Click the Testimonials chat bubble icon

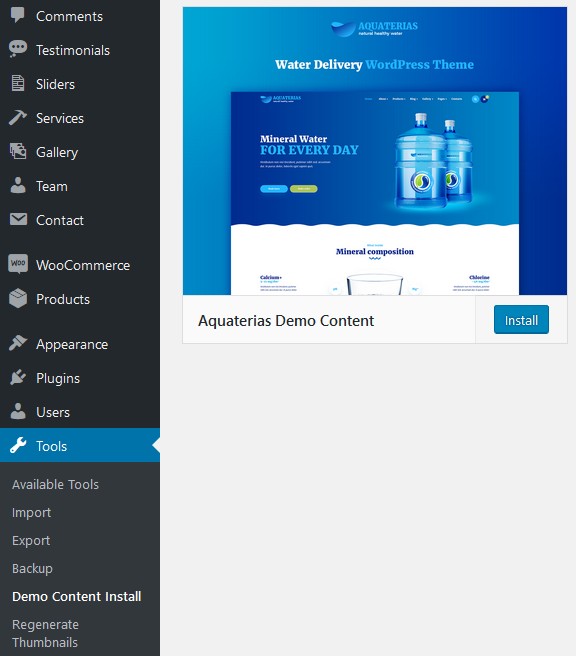(x=18, y=49)
